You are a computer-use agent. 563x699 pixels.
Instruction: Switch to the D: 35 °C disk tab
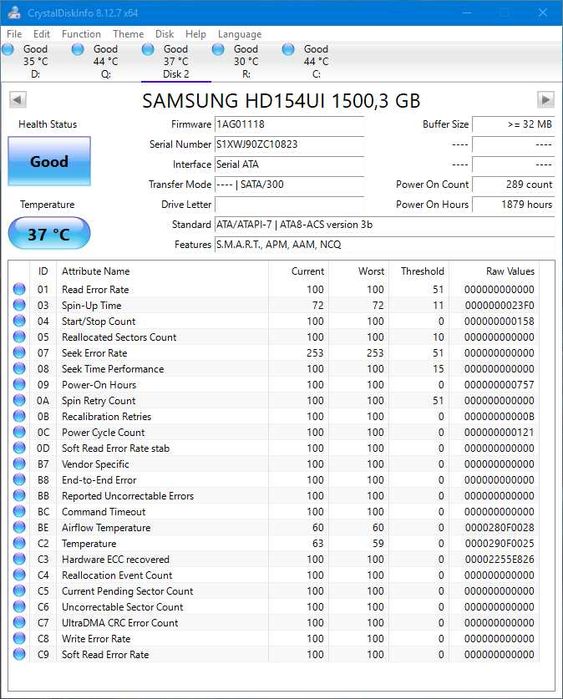tap(36, 62)
